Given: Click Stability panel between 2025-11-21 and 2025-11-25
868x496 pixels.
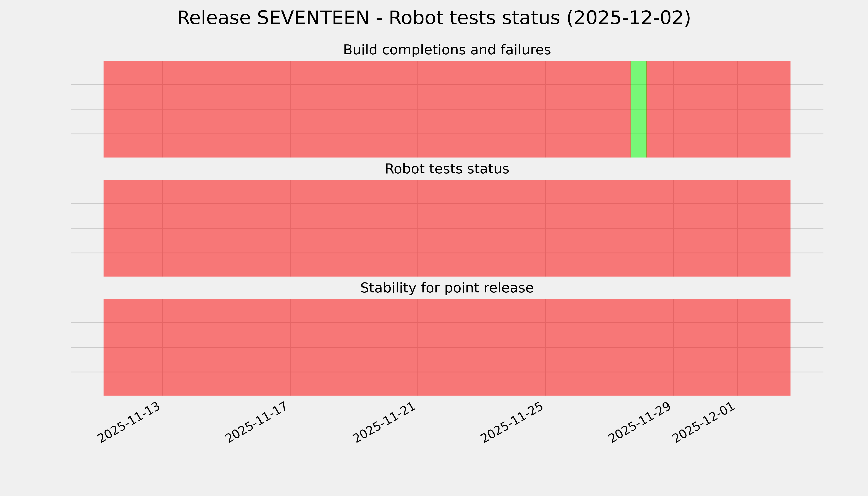Looking at the screenshot, I should 482,347.
